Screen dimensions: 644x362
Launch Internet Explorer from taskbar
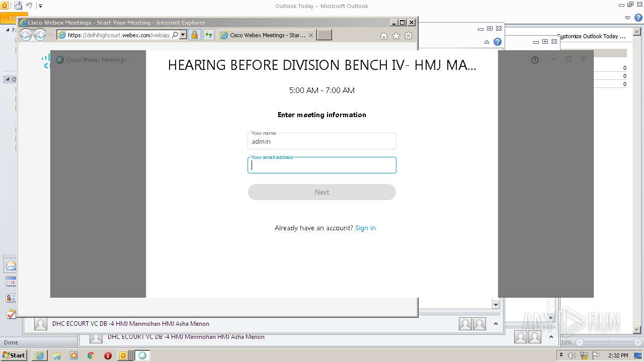coord(40,355)
